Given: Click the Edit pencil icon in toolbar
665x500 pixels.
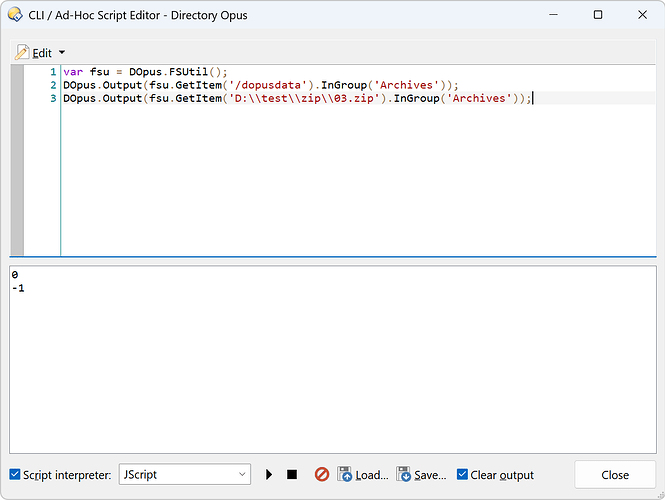Looking at the screenshot, I should click(x=22, y=52).
